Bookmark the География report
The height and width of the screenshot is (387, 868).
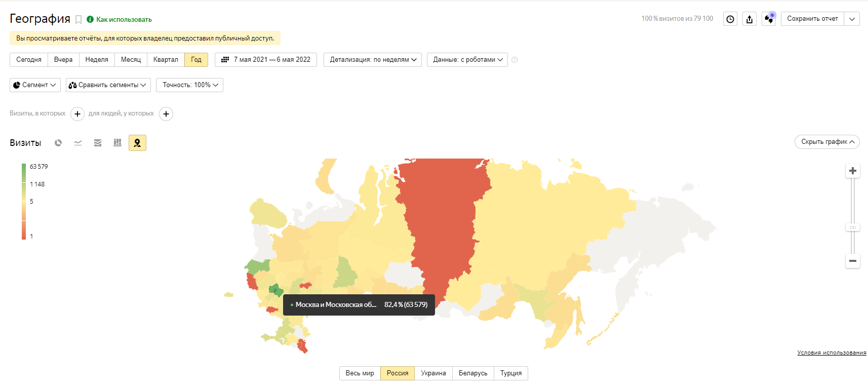pos(78,20)
